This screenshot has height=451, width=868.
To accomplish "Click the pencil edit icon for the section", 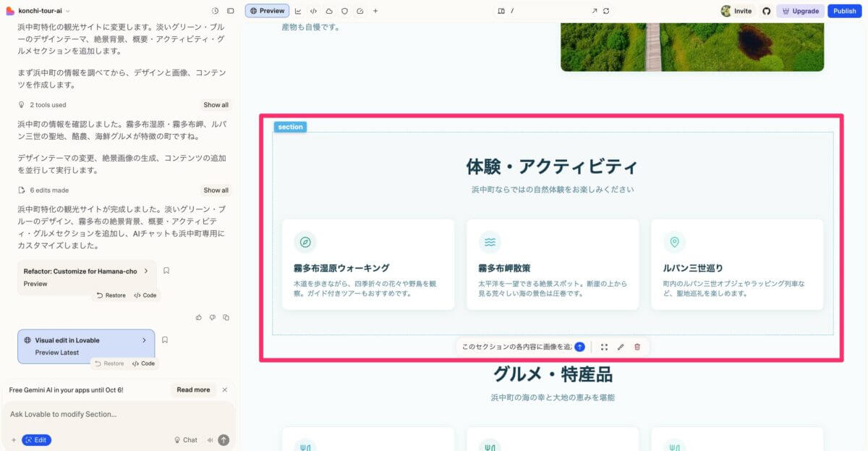I will click(x=621, y=347).
